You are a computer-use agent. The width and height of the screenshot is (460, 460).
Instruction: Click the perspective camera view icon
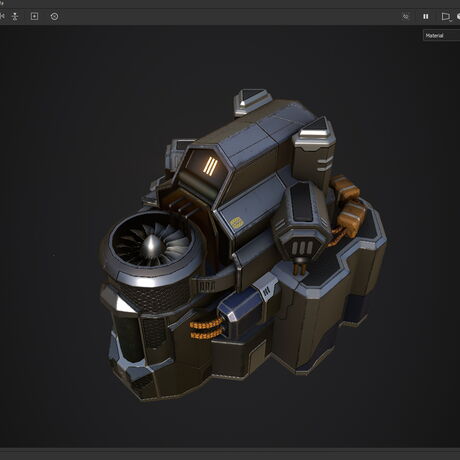pos(445,16)
